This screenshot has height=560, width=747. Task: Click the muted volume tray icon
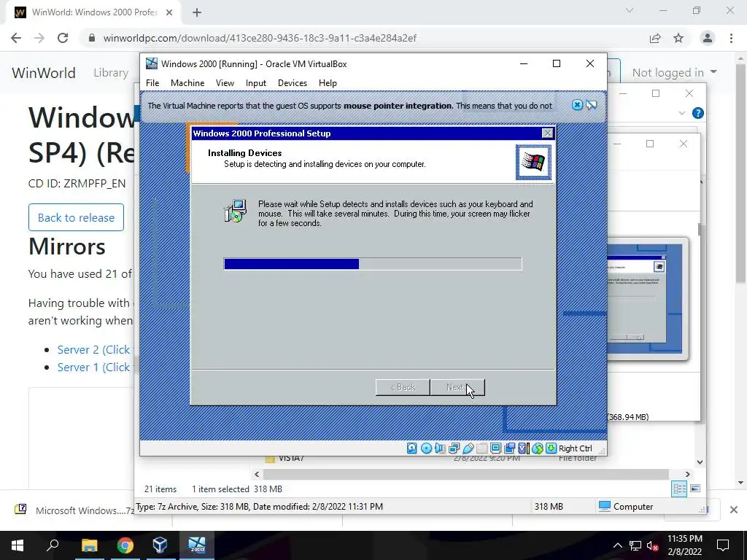click(x=652, y=545)
